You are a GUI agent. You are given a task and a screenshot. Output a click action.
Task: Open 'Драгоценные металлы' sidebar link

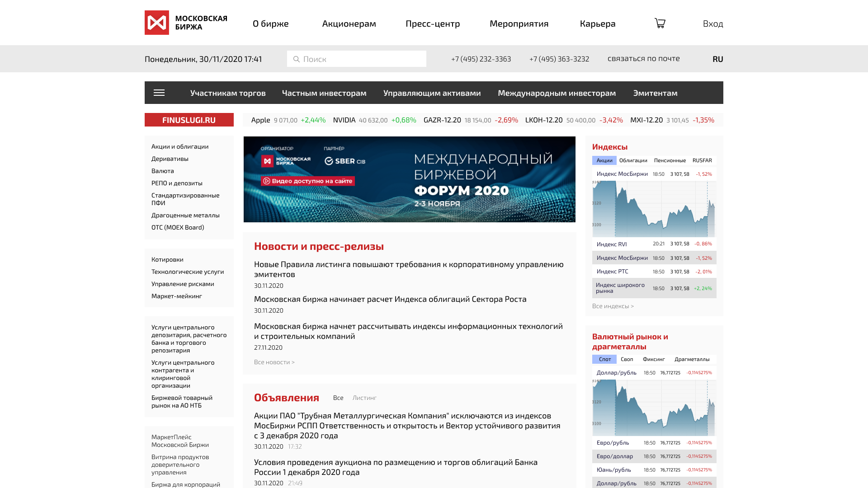185,215
